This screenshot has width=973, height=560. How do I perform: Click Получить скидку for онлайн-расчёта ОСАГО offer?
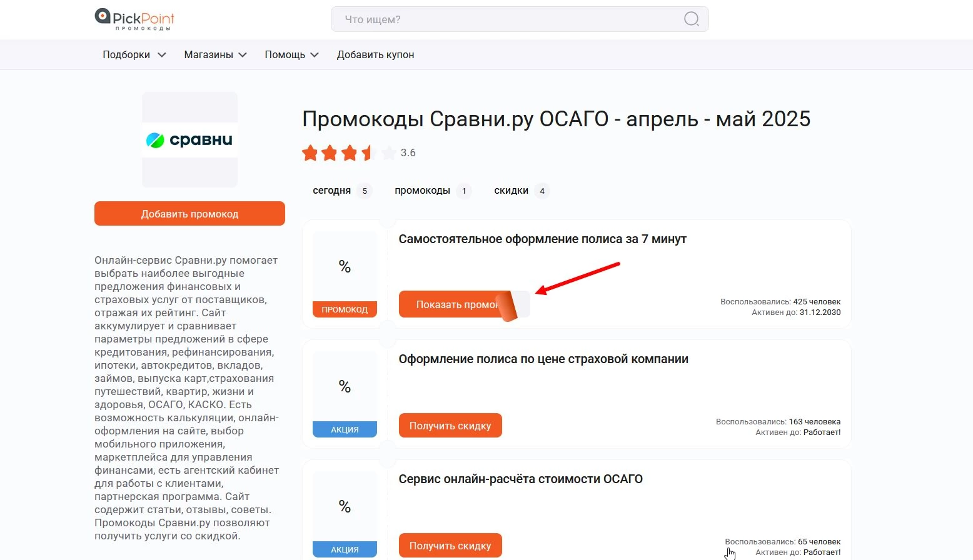coord(450,546)
